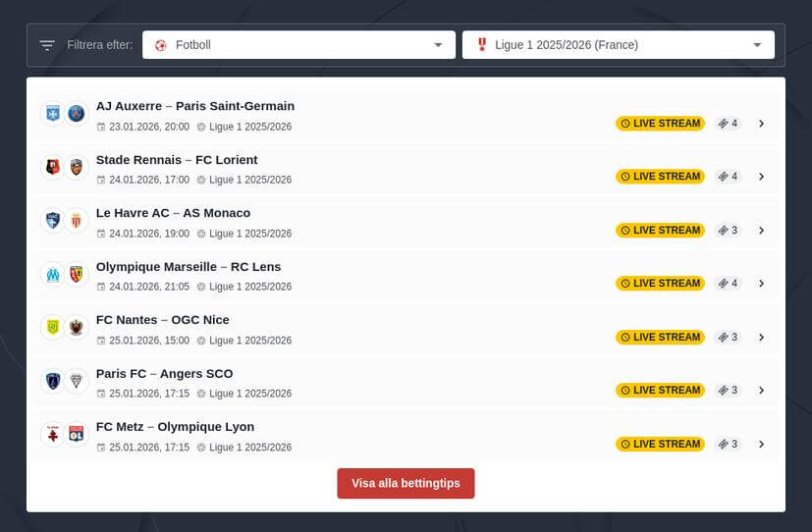Click the tips count badge for Marseille – Lens
Image resolution: width=812 pixels, height=532 pixels.
(728, 284)
